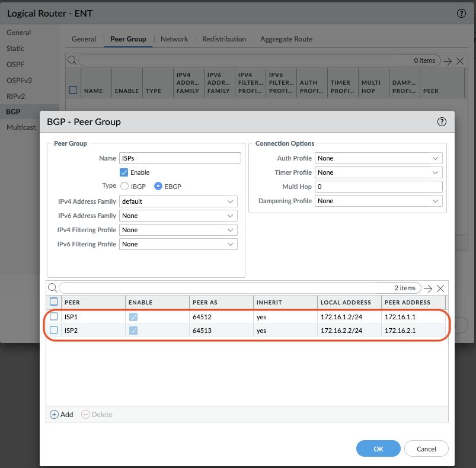Click the Add plus icon for peers
The image size is (476, 468).
pyautogui.click(x=54, y=415)
